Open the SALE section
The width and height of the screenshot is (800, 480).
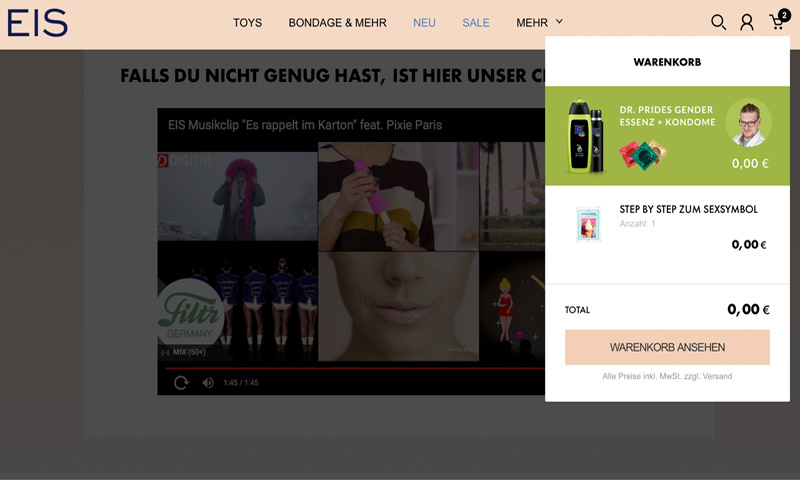(x=476, y=23)
